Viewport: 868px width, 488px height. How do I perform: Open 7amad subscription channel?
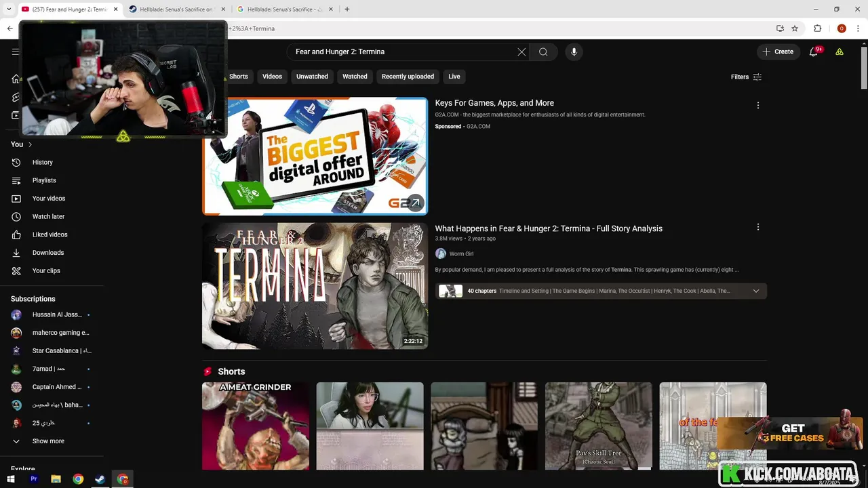pyautogui.click(x=52, y=369)
